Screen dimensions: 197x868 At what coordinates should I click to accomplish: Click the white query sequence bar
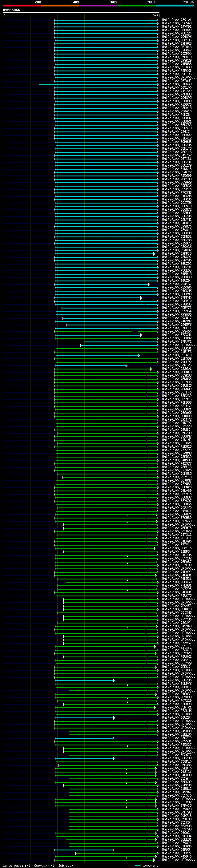81,12
